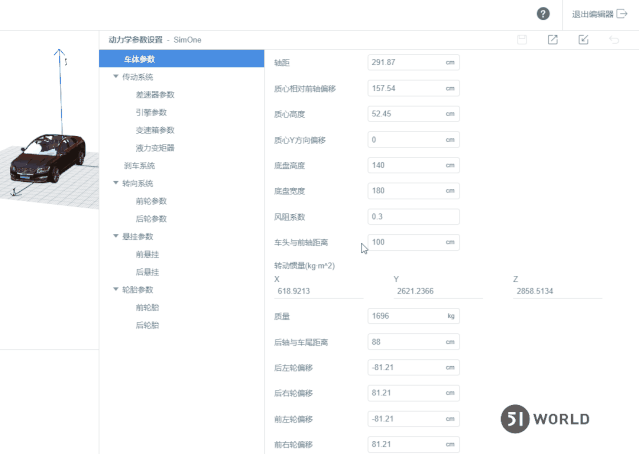Viewport: 639px width, 454px height.
Task: Open 液力变矩器 settings
Action: pos(155,148)
